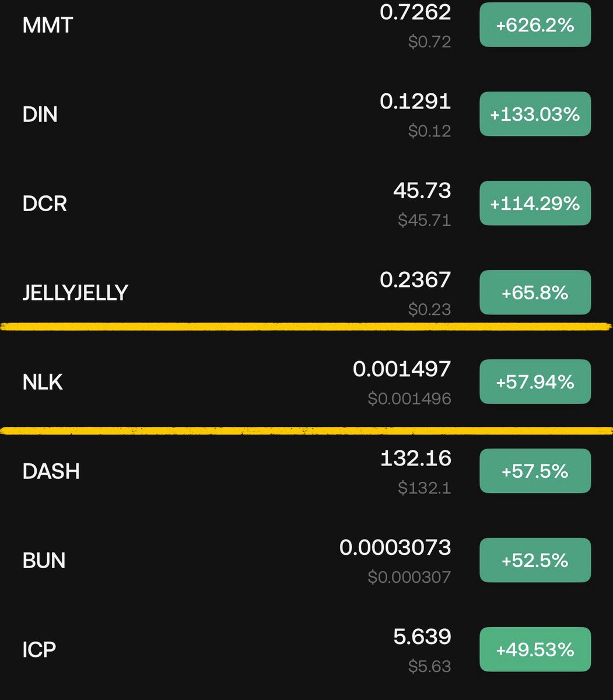
Task: Open the MMT coin entry
Action: (x=48, y=25)
